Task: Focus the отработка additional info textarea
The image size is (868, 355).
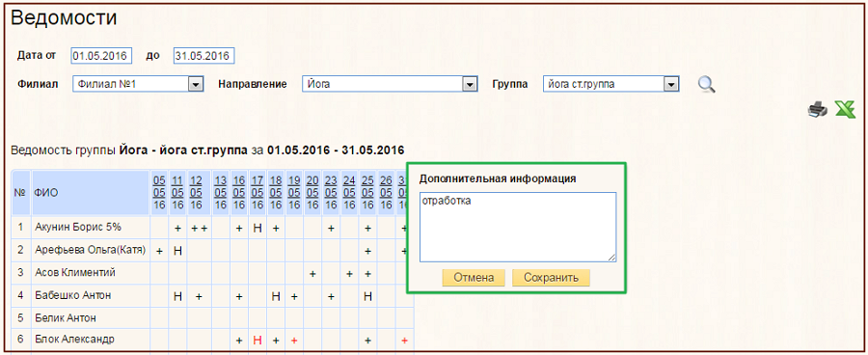Action: [518, 227]
